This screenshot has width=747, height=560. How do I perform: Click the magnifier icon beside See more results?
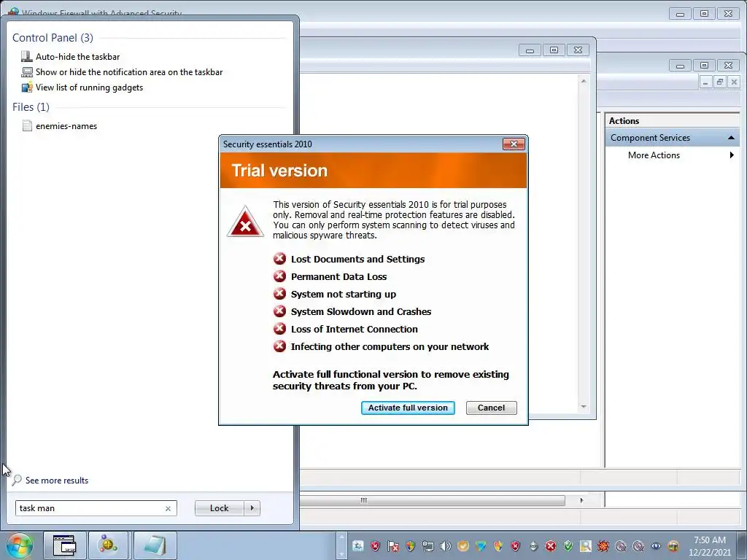[17, 480]
